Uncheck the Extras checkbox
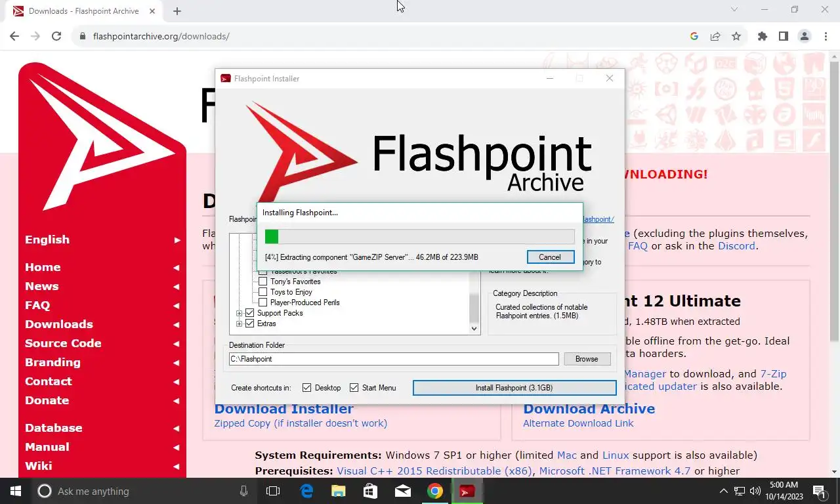This screenshot has height=504, width=840. point(249,324)
